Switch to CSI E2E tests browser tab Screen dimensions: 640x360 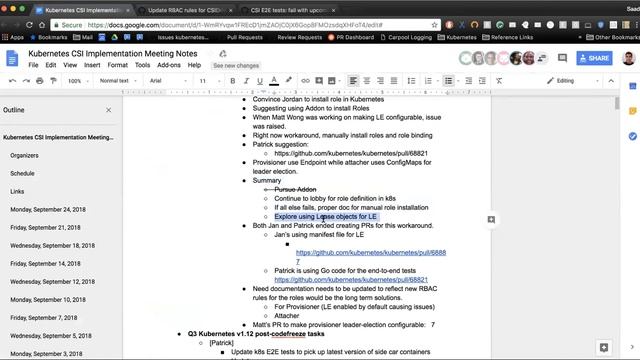pyautogui.click(x=288, y=10)
